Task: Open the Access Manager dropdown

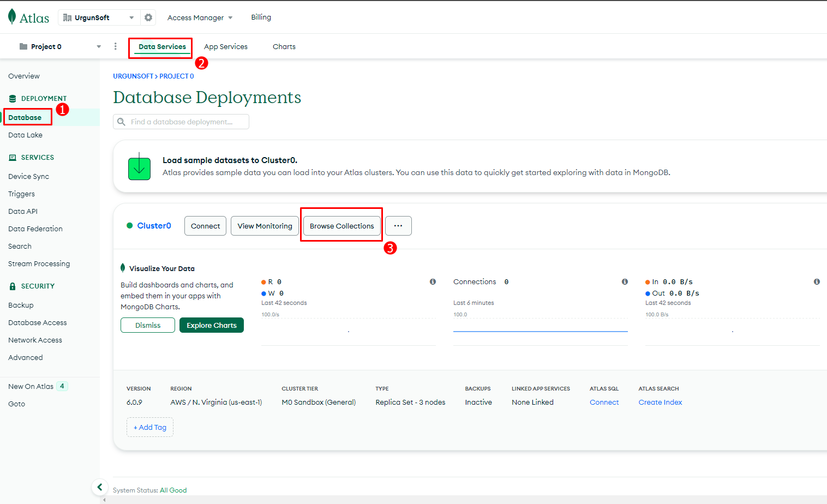Action: coord(200,17)
